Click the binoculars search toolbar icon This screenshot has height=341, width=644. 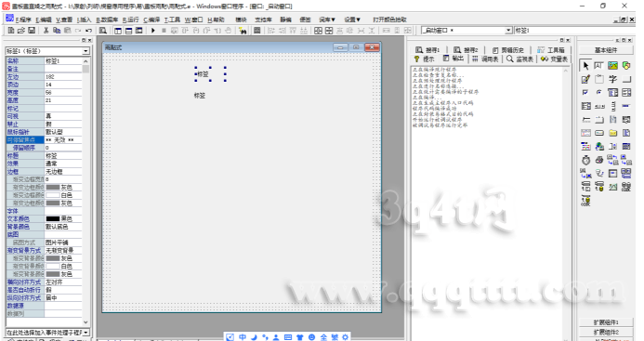click(243, 31)
